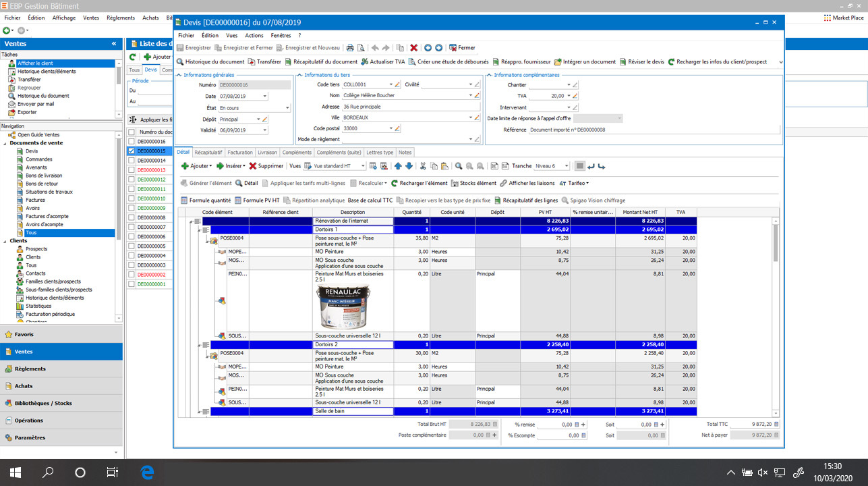Screen dimensions: 868x486
Task: Open Historique du document from the toolbar
Action: click(x=214, y=61)
